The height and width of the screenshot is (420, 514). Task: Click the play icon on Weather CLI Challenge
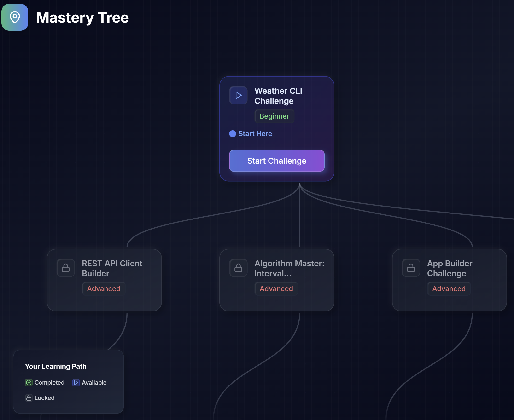click(238, 95)
